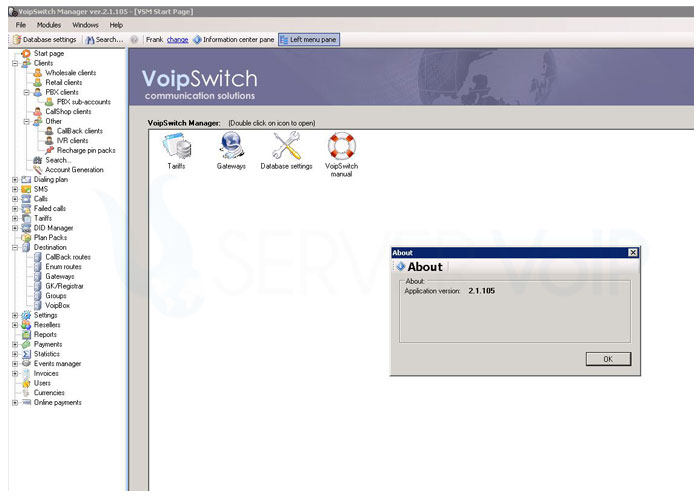
Task: Select Currencies in the tree
Action: point(49,393)
